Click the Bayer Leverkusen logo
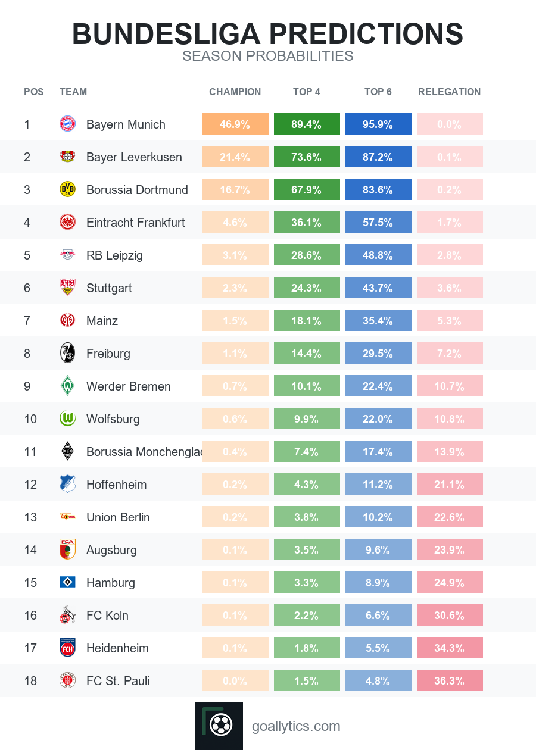Image resolution: width=536 pixels, height=756 pixels. pyautogui.click(x=68, y=157)
